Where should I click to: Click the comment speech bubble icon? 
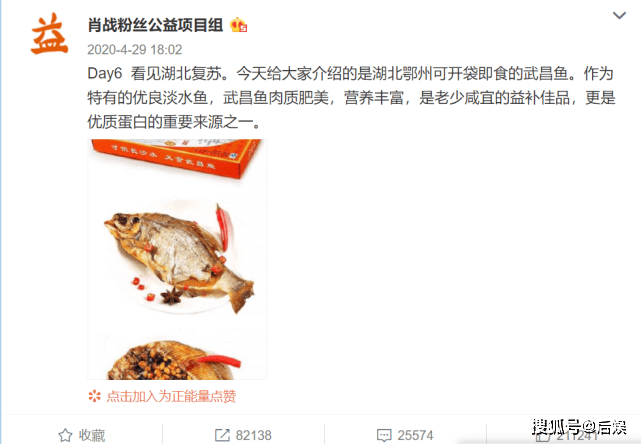[x=384, y=435]
